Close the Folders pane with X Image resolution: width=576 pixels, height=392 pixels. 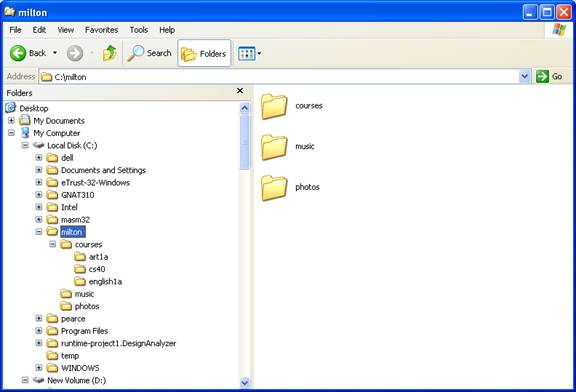coord(240,90)
